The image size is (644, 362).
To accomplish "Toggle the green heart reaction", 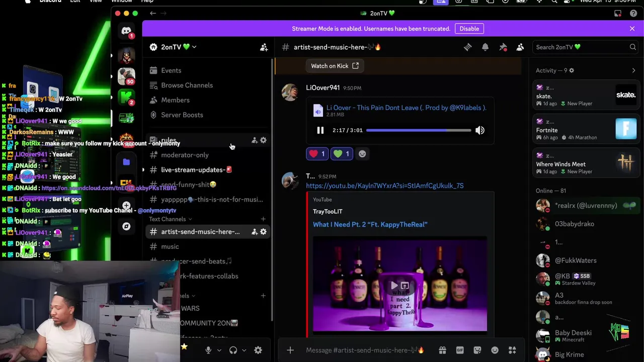I will pos(342,154).
